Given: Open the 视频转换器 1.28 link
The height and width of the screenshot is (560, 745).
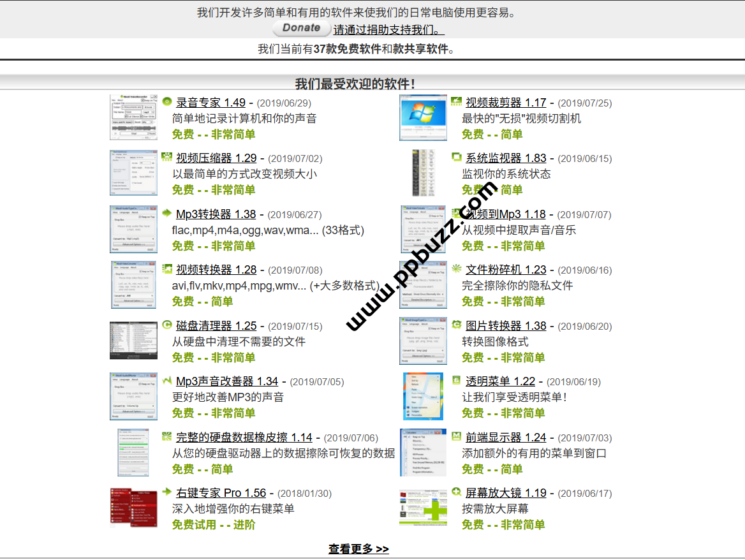Looking at the screenshot, I should click(x=216, y=270).
